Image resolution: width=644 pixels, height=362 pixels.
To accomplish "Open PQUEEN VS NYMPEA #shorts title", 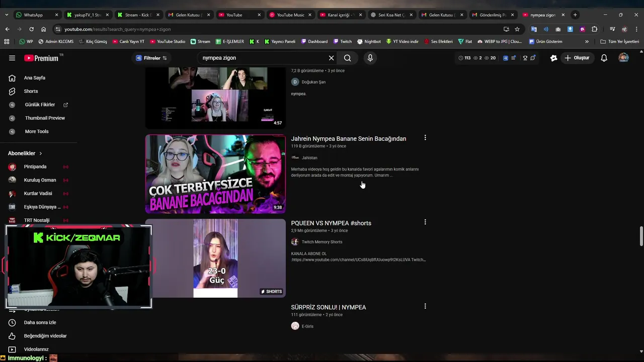I will (331, 223).
